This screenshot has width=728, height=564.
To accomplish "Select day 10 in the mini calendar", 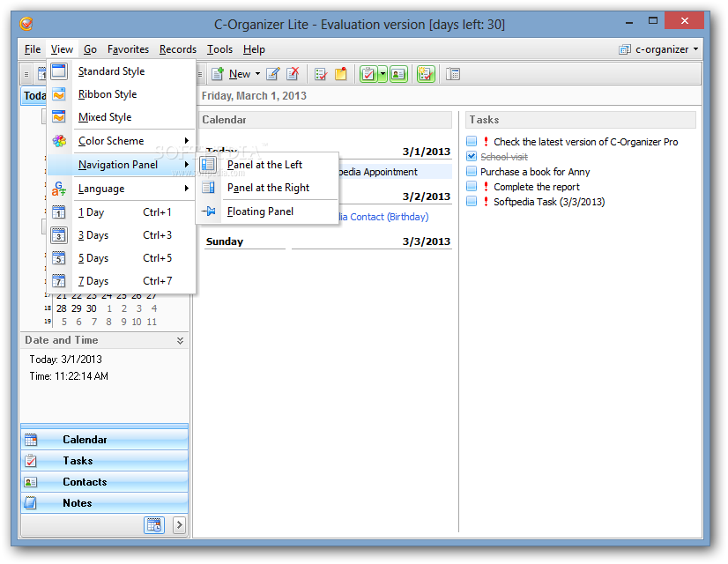I will tap(137, 322).
